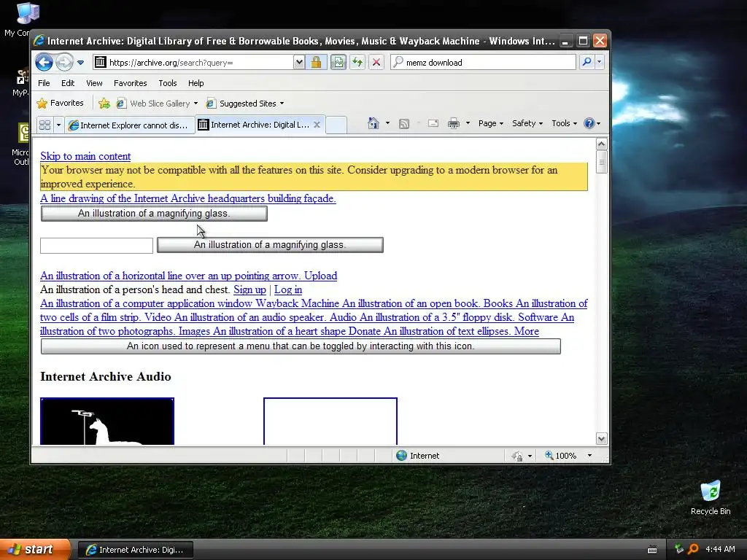Click the 'Sign up' link
This screenshot has height=560, width=747.
249,289
